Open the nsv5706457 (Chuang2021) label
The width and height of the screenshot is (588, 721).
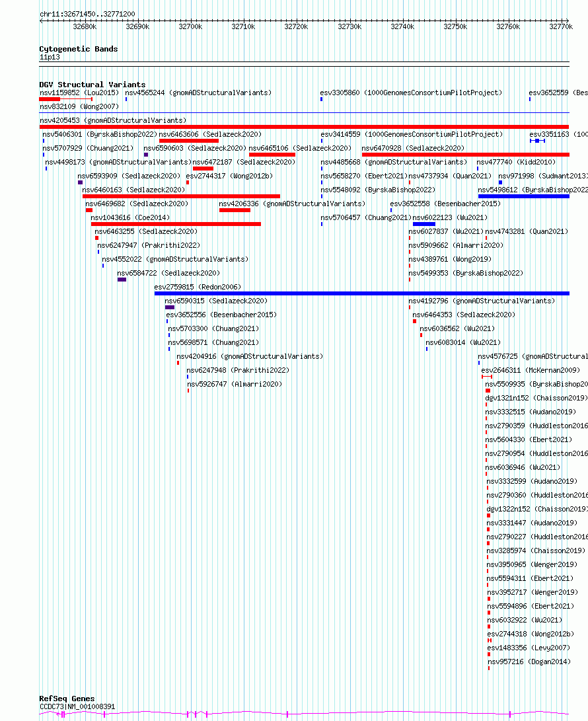click(366, 217)
